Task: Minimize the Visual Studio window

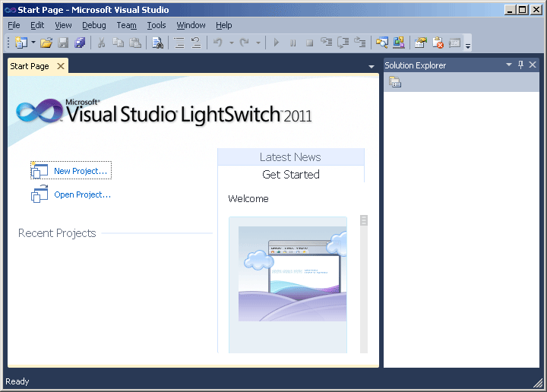Action: 511,10
